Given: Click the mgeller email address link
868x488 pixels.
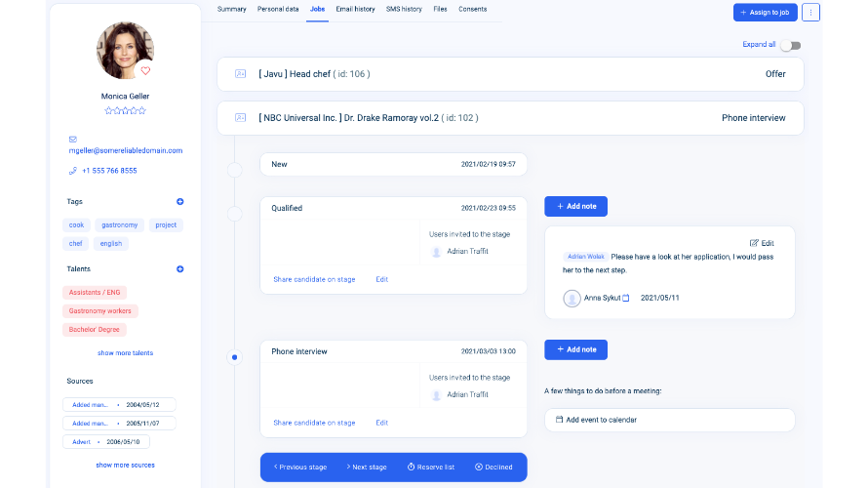Looking at the screenshot, I should click(x=126, y=150).
